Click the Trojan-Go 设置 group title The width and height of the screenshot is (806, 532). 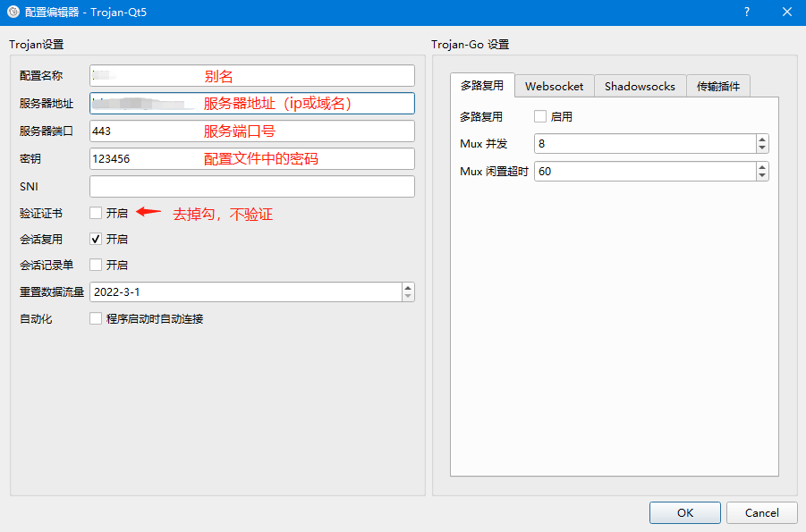tap(471, 45)
